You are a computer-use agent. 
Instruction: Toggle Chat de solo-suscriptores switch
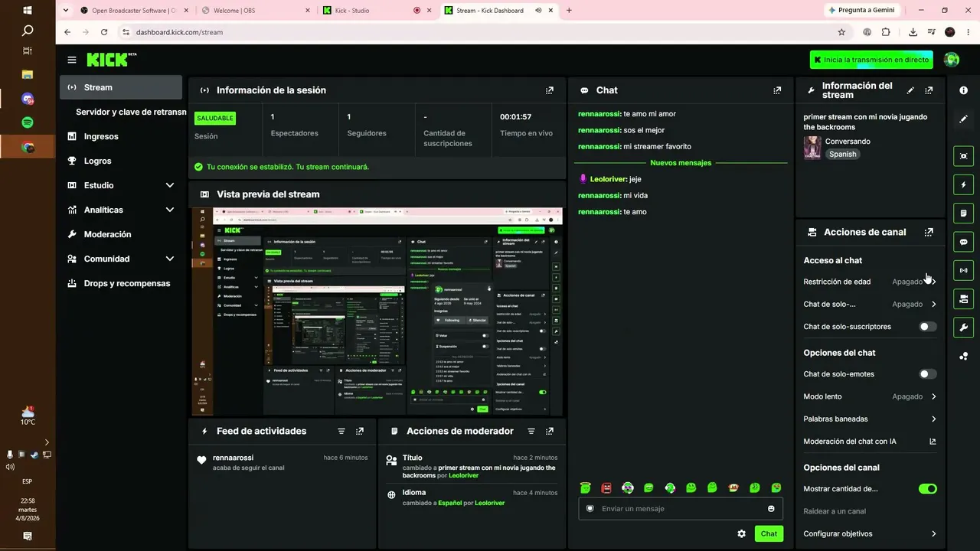coord(927,327)
